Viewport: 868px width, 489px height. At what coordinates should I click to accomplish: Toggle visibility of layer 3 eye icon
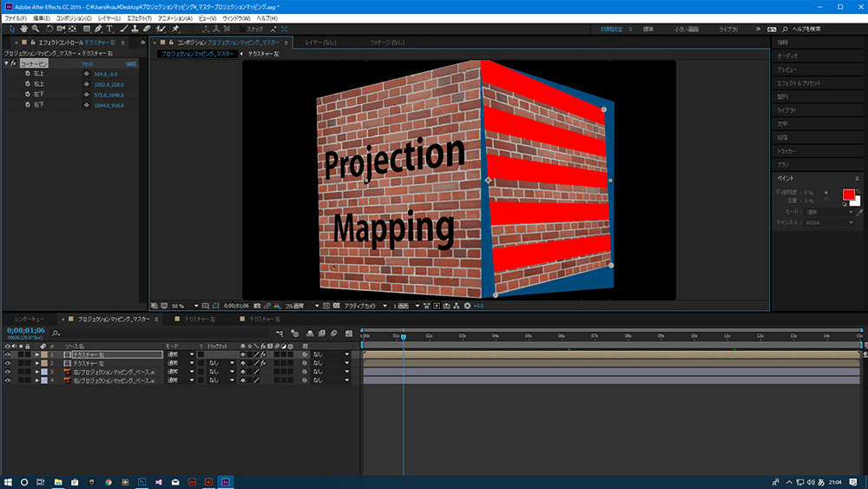(8, 372)
